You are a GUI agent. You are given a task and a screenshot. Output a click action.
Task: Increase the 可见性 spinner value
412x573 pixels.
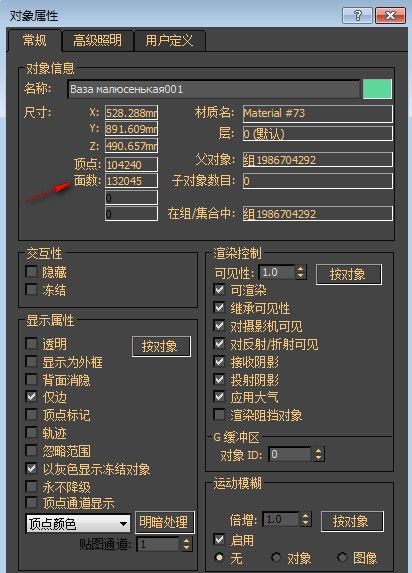(x=301, y=269)
